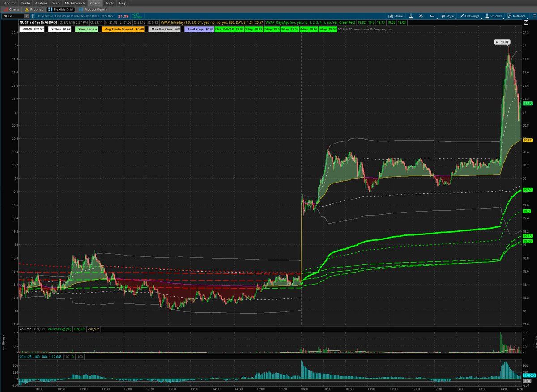Switch to the Analyze tab
537x392 pixels.
41,3
